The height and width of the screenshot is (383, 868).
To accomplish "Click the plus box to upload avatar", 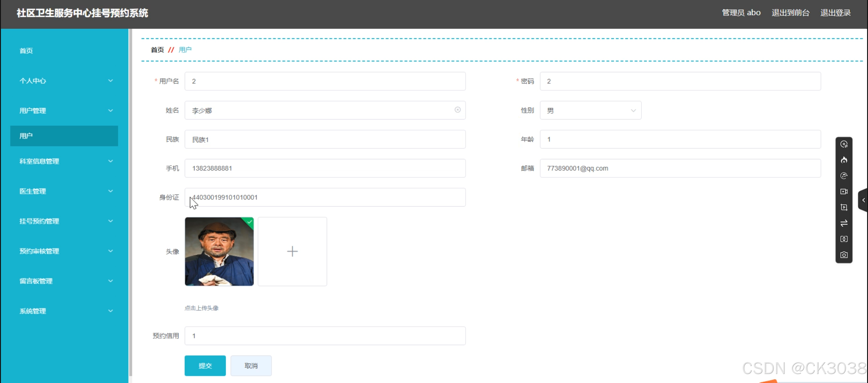I will click(292, 251).
